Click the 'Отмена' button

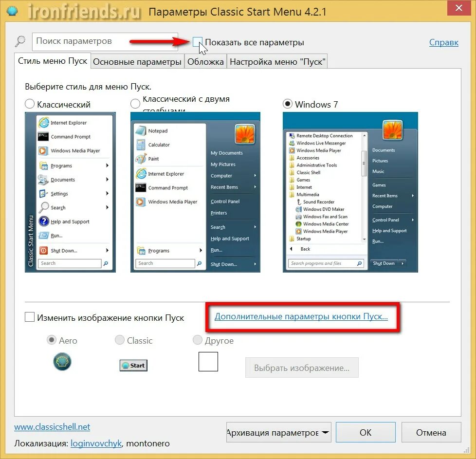click(x=431, y=432)
